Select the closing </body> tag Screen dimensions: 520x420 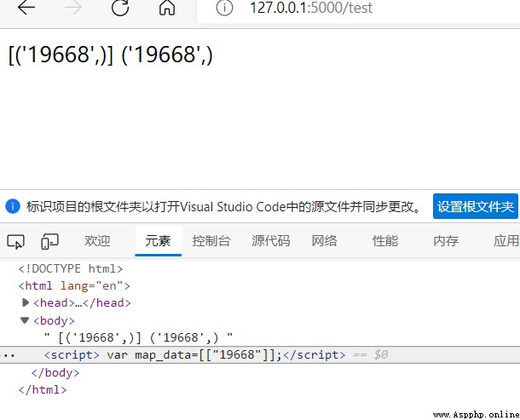[x=55, y=372]
